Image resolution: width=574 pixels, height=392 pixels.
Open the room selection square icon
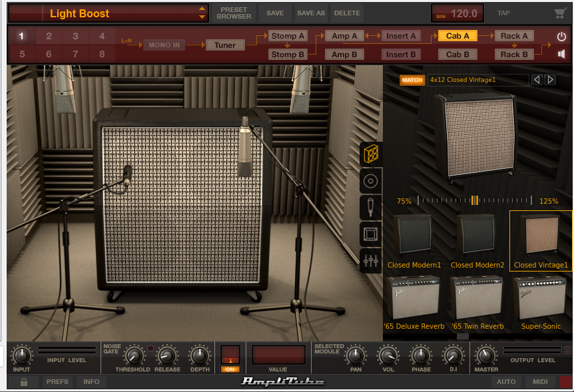pos(371,234)
